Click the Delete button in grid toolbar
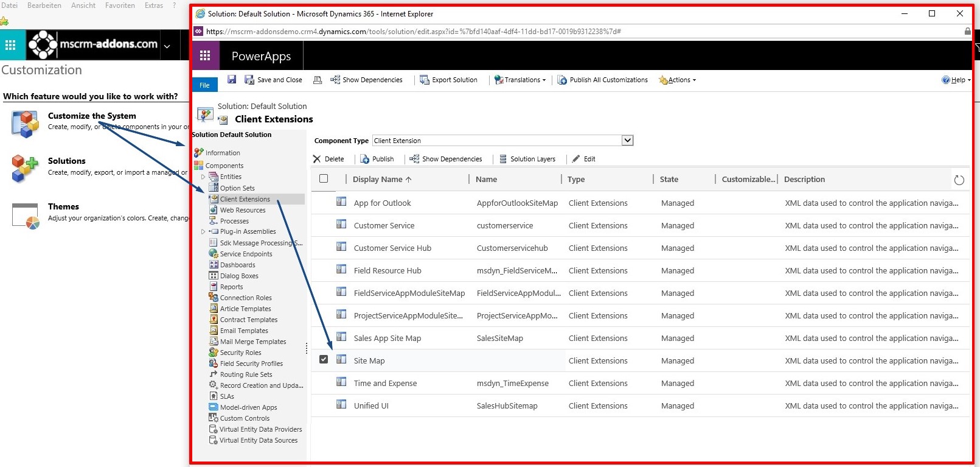 tap(328, 159)
